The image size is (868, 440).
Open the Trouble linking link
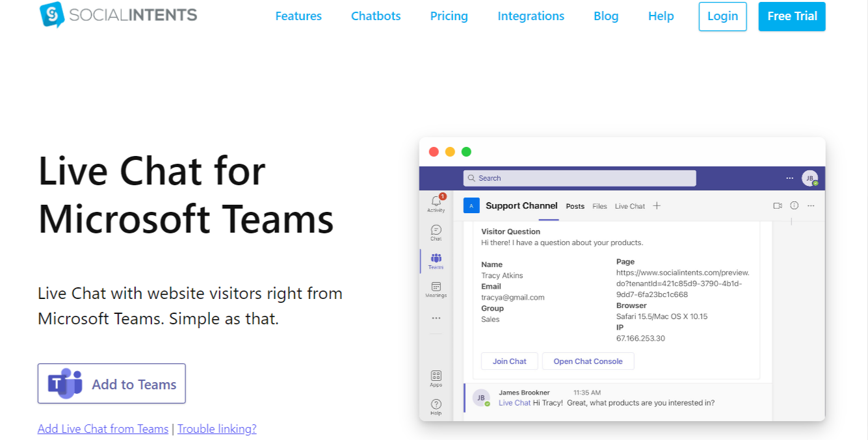click(217, 429)
